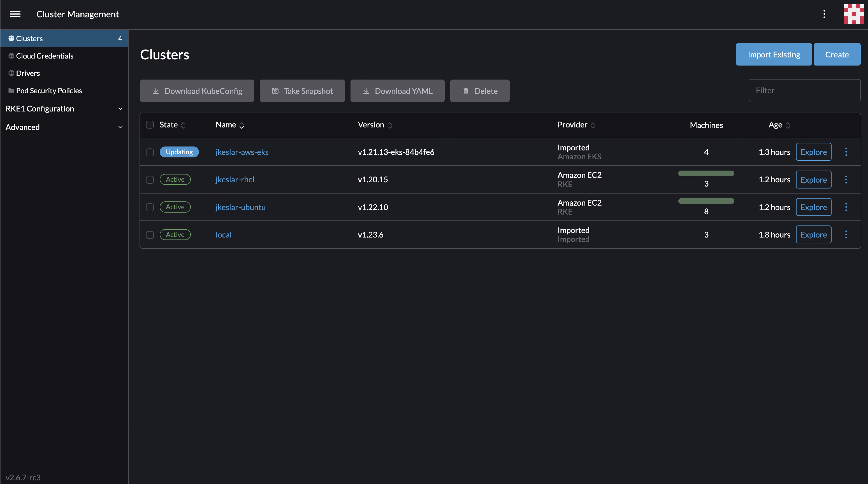Check the jkeslar-ubuntu cluster checkbox
Screen dimensions: 868x484
click(x=150, y=208)
